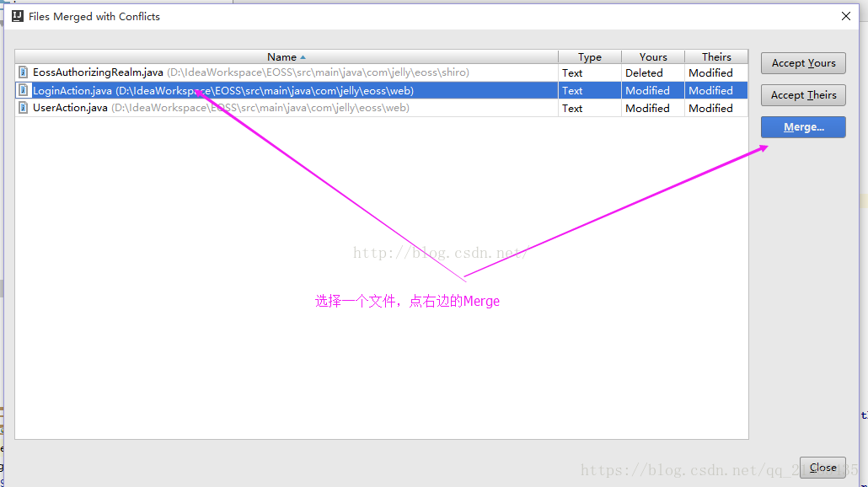This screenshot has height=487, width=868.
Task: Click the Accept Theirs button
Action: 803,95
